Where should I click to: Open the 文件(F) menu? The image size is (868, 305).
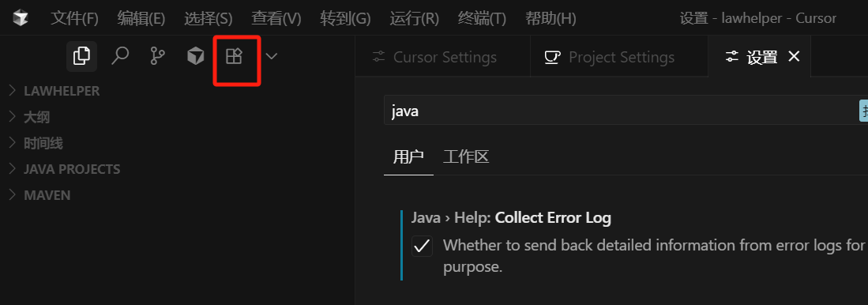(x=74, y=18)
